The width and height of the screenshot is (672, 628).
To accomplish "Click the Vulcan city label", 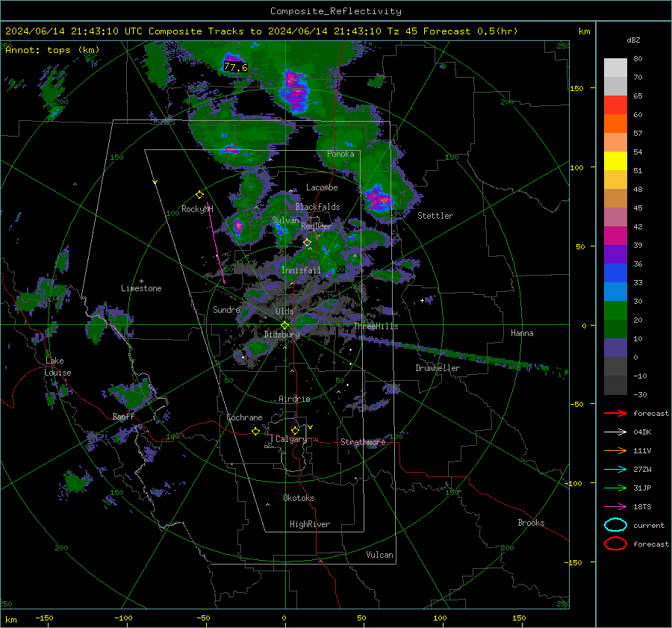I will 380,555.
